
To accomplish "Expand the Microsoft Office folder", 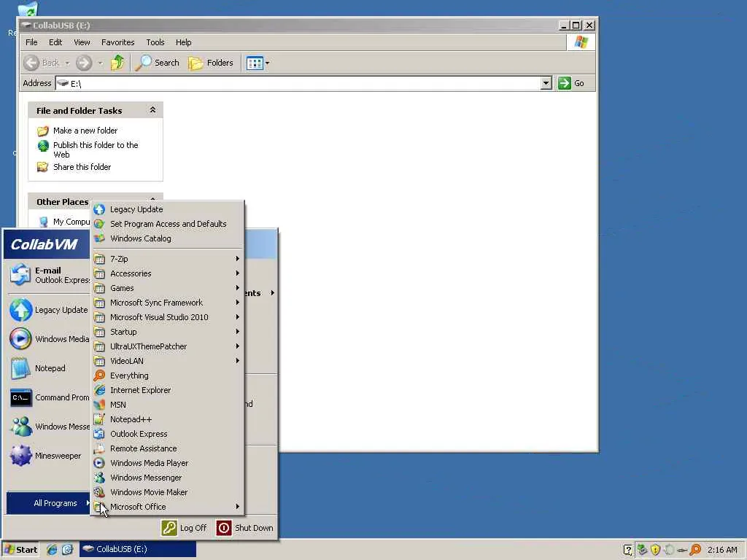I will coord(167,507).
